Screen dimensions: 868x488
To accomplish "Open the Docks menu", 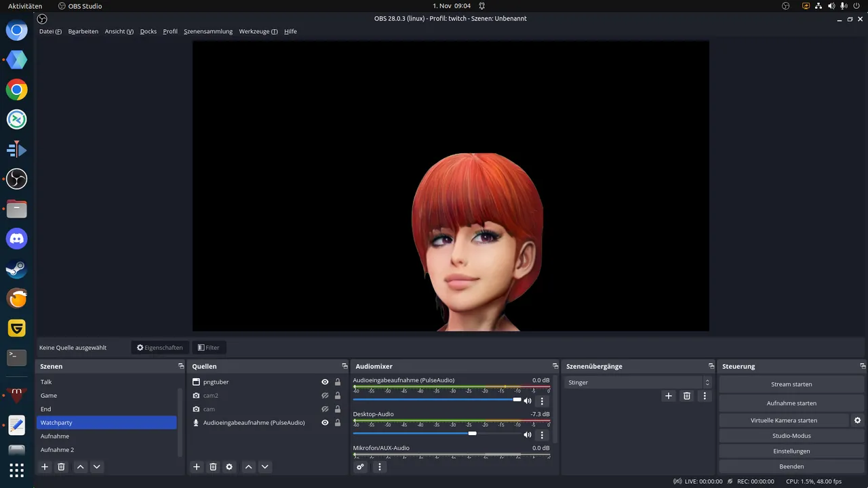I will (149, 31).
